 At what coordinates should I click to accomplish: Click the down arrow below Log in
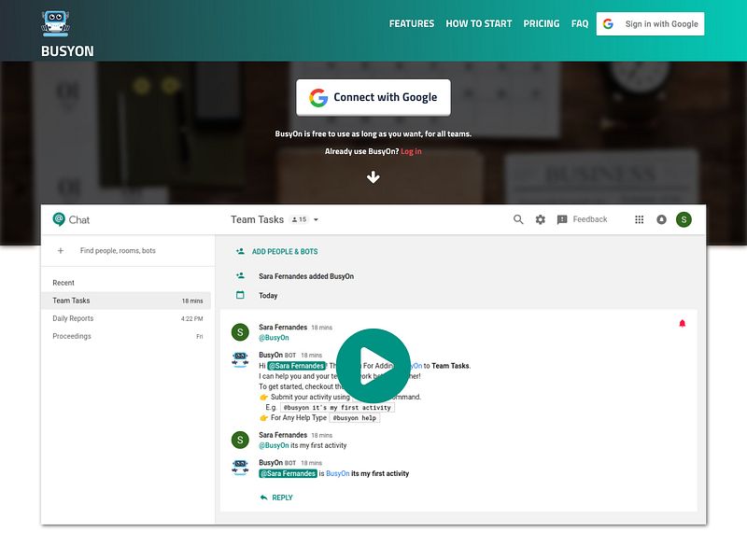click(x=373, y=177)
